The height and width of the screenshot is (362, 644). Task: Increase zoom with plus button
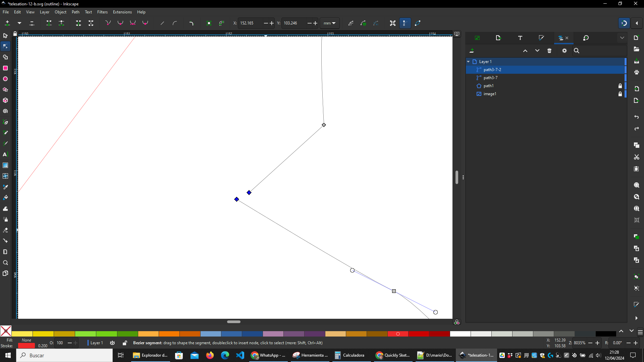click(597, 343)
